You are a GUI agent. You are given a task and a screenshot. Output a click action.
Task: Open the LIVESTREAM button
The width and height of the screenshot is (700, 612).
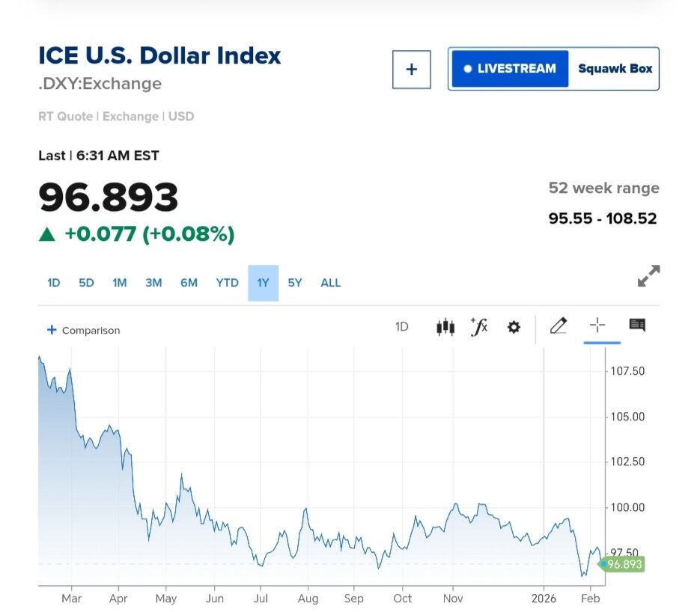click(509, 69)
